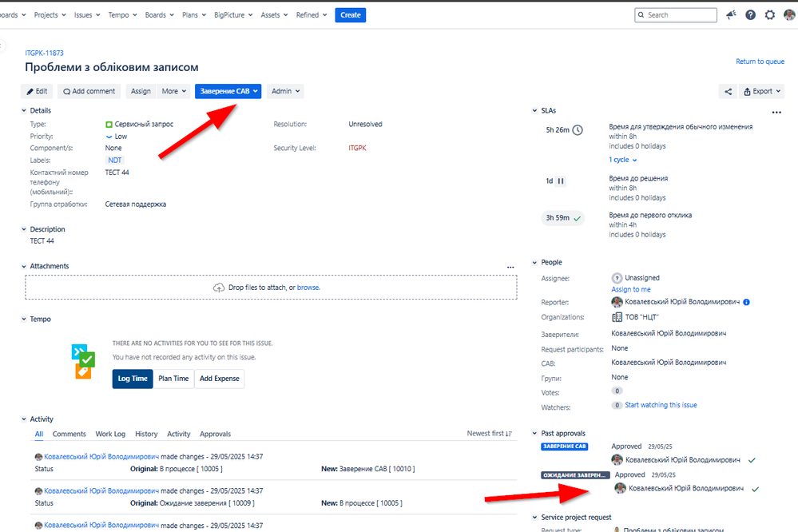This screenshot has height=532, width=798.
Task: Open the Plans menu
Action: coord(194,14)
